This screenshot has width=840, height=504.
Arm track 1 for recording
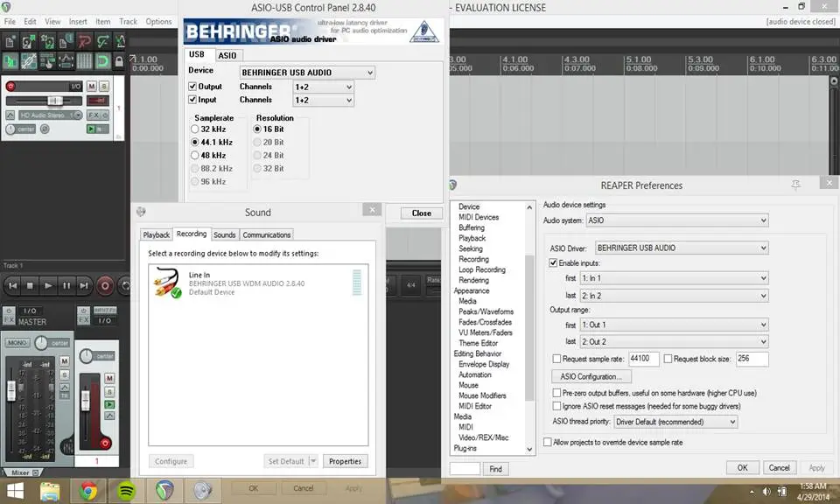point(10,87)
